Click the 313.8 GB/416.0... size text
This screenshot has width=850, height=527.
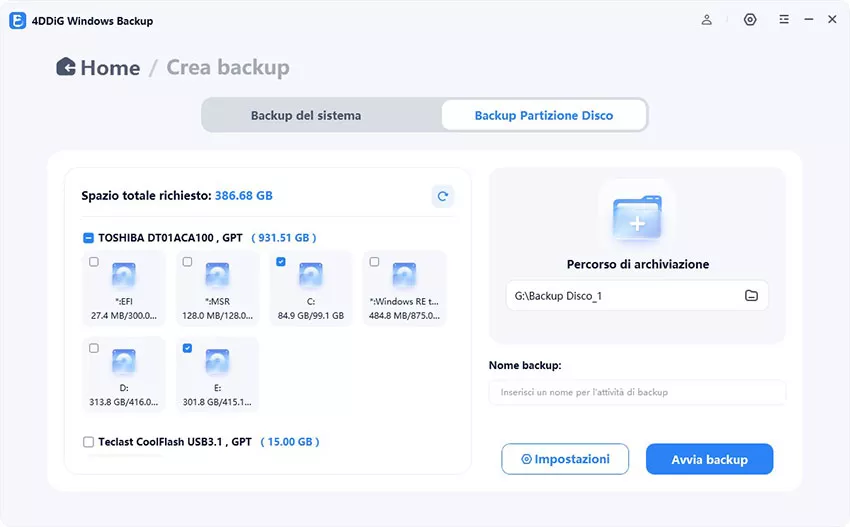click(x=124, y=402)
